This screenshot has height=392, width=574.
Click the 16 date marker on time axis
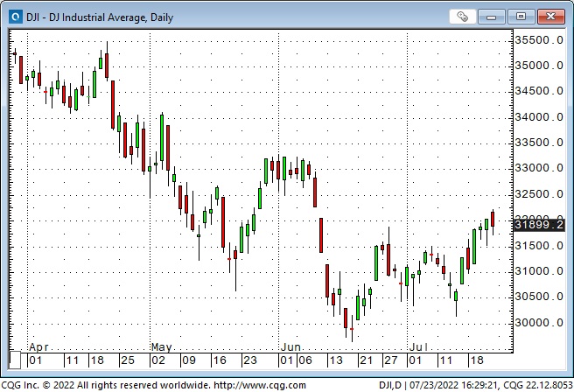coord(220,360)
